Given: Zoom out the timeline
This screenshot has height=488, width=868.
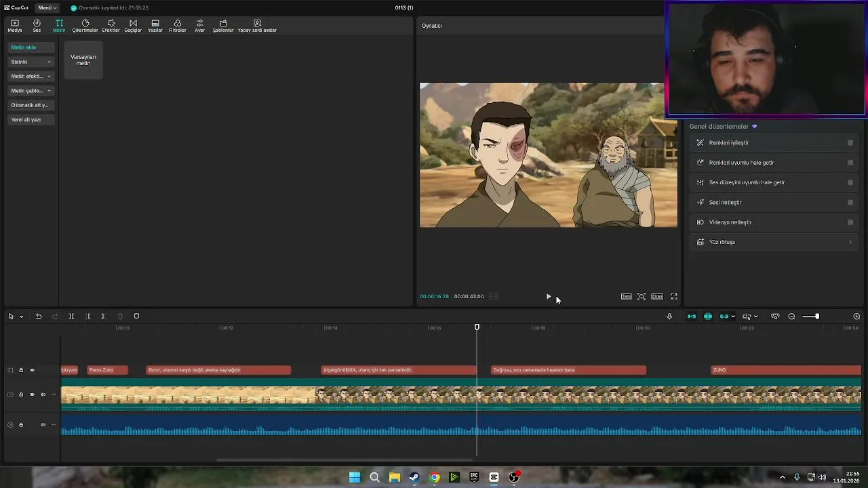Looking at the screenshot, I should pyautogui.click(x=791, y=317).
